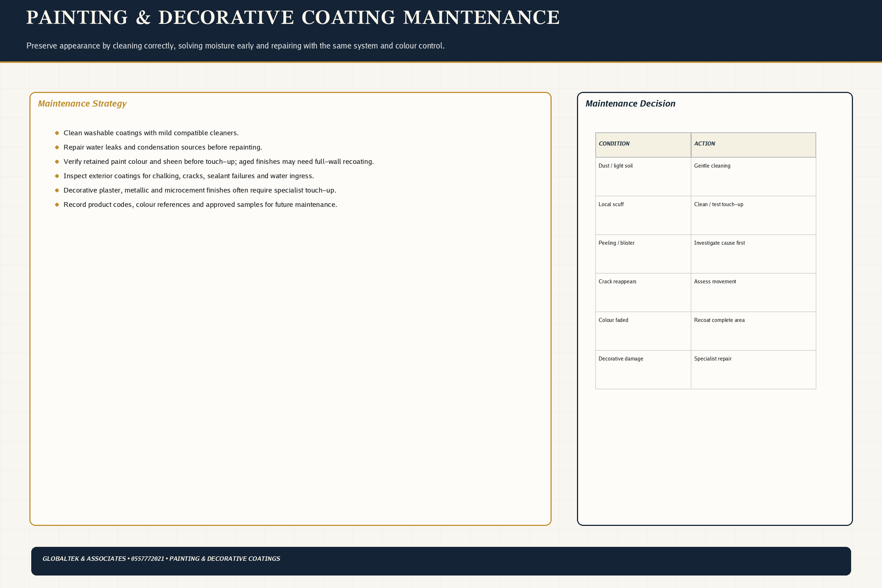Click the 'Assess movement' cell
This screenshot has height=588, width=882.
point(753,293)
